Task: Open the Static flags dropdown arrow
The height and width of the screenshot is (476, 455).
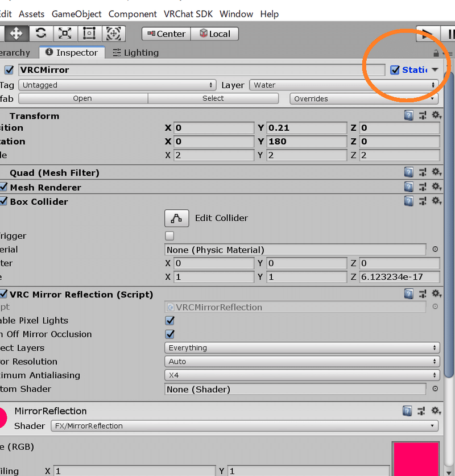Action: pyautogui.click(x=435, y=70)
